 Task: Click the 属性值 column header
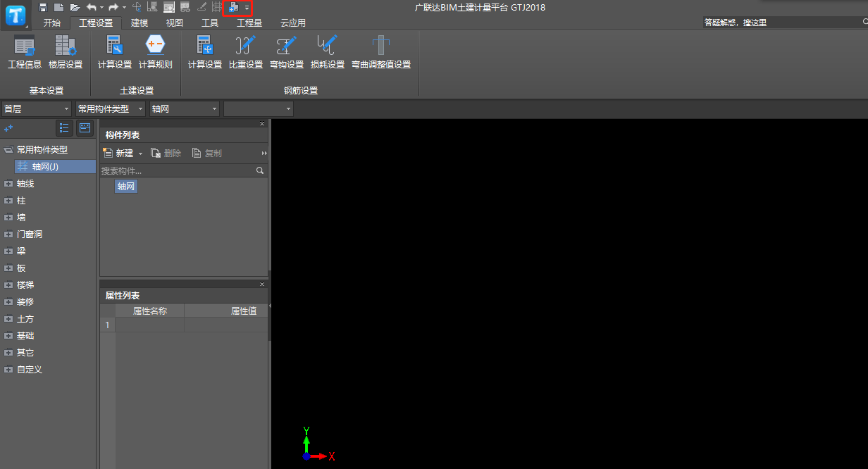pyautogui.click(x=226, y=311)
